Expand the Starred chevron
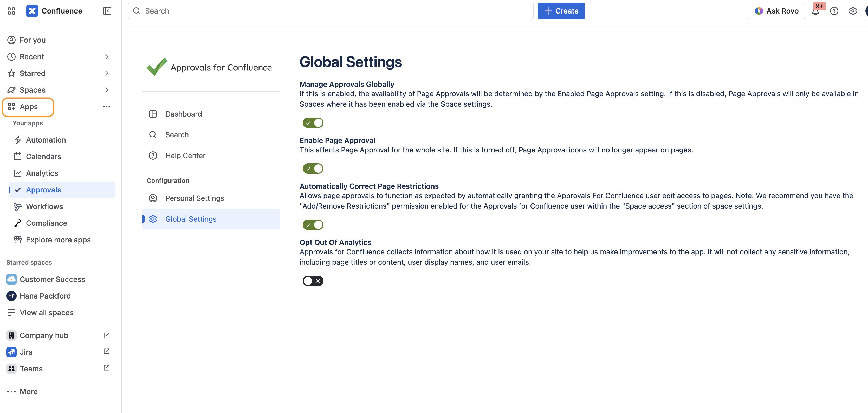 click(x=107, y=73)
